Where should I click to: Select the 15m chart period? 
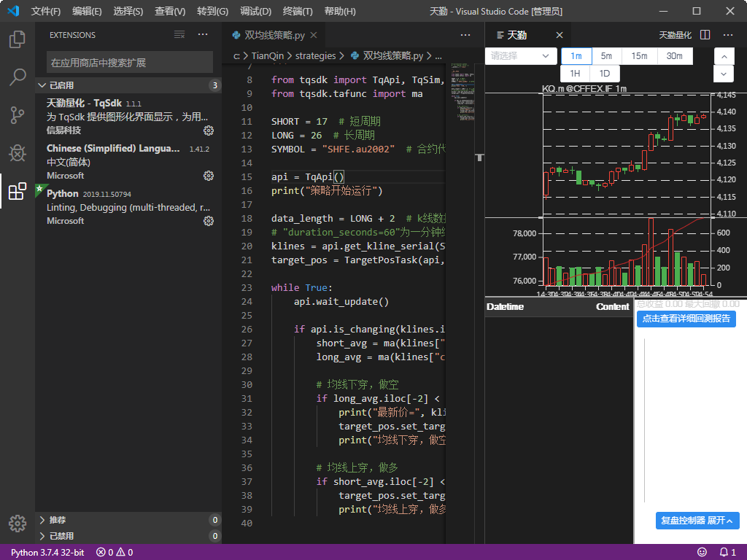coord(639,56)
